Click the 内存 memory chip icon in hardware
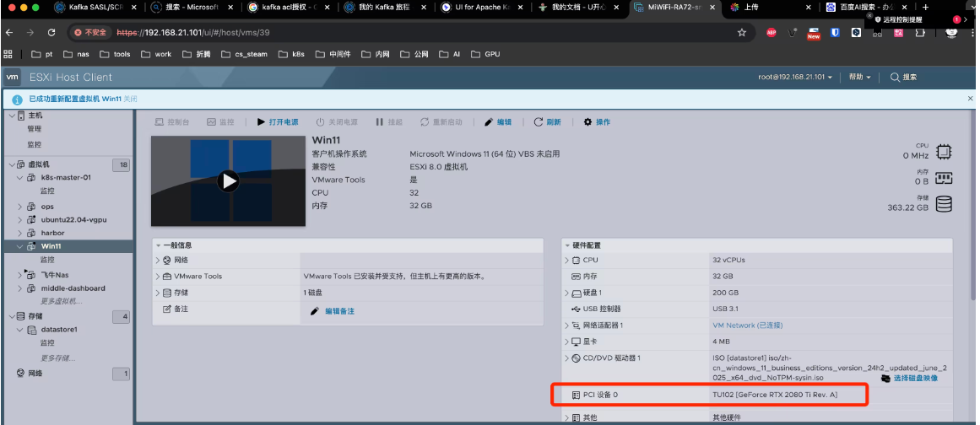Screen dimensions: 980x425 (577, 277)
